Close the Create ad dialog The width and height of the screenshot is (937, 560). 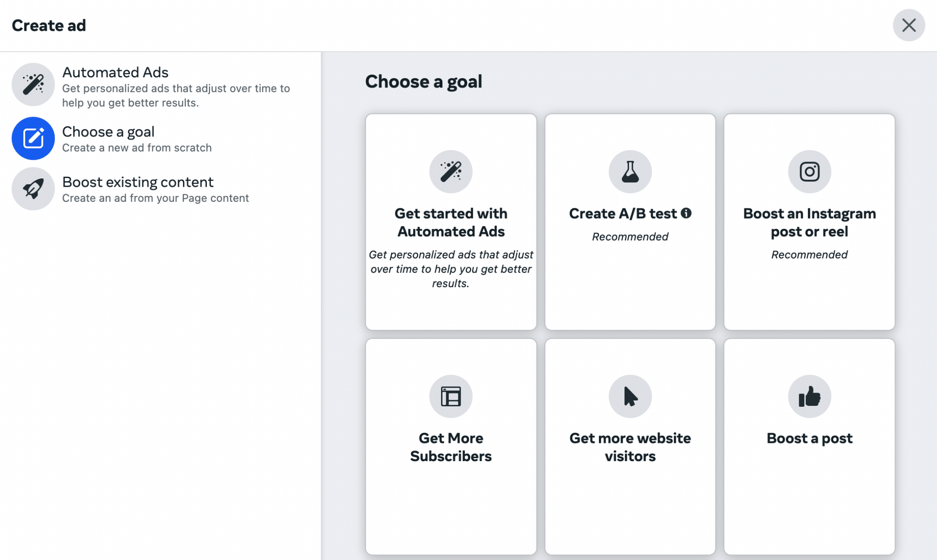pyautogui.click(x=908, y=26)
